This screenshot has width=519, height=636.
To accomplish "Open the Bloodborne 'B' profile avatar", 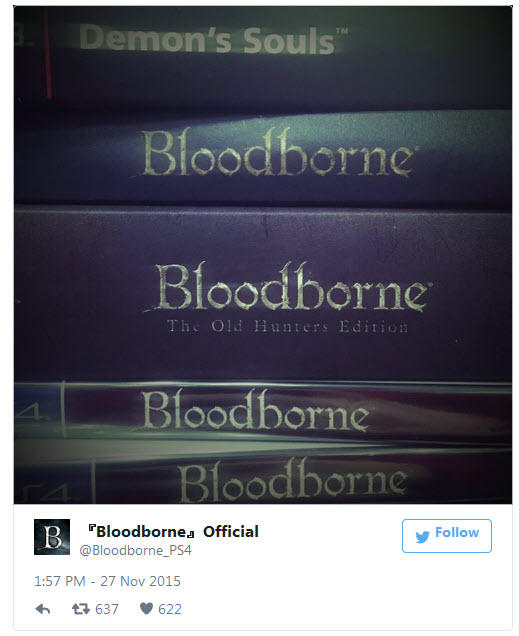I will [52, 537].
